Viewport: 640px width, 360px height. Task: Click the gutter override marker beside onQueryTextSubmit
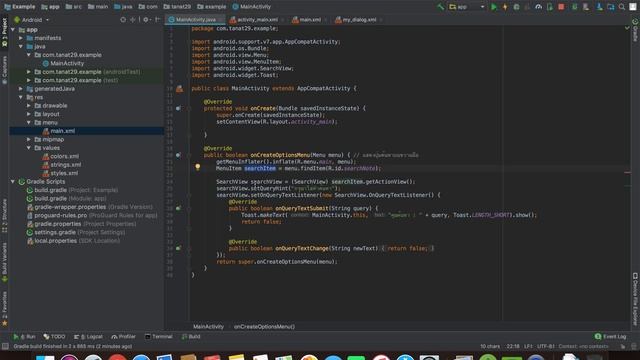pyautogui.click(x=178, y=208)
